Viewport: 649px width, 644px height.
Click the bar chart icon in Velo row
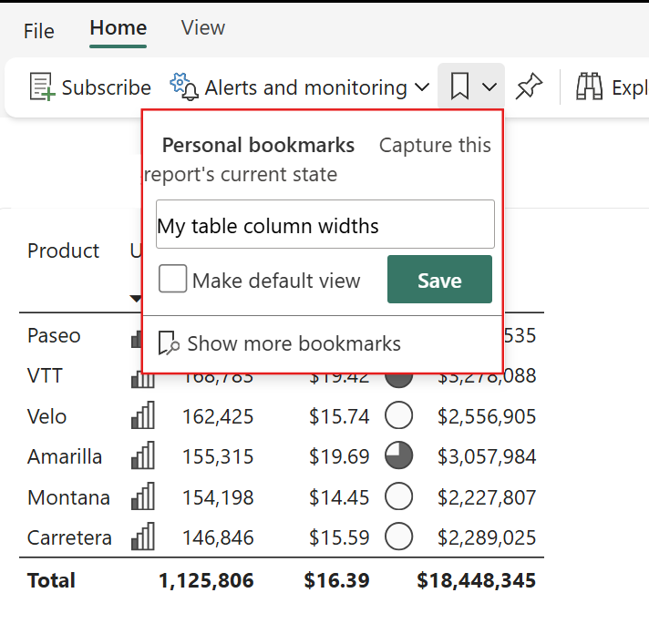pyautogui.click(x=143, y=414)
